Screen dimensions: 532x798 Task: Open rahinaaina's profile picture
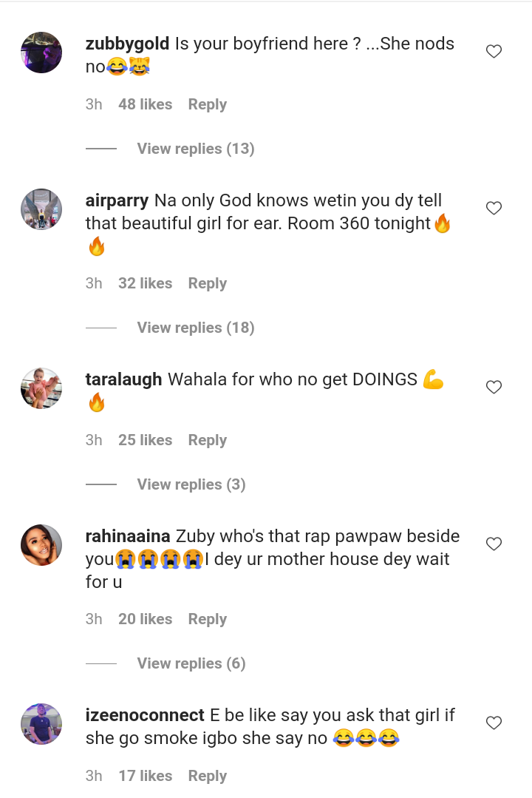tap(41, 545)
